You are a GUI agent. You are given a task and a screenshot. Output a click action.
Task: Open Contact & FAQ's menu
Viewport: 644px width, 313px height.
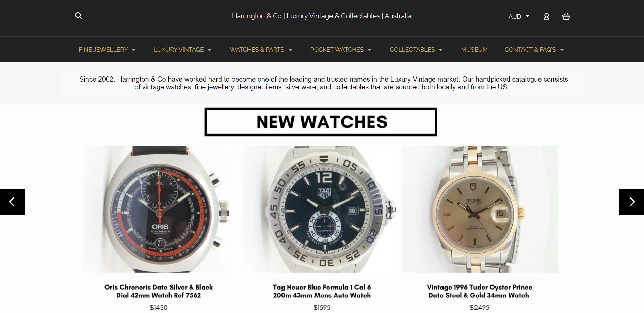(534, 50)
